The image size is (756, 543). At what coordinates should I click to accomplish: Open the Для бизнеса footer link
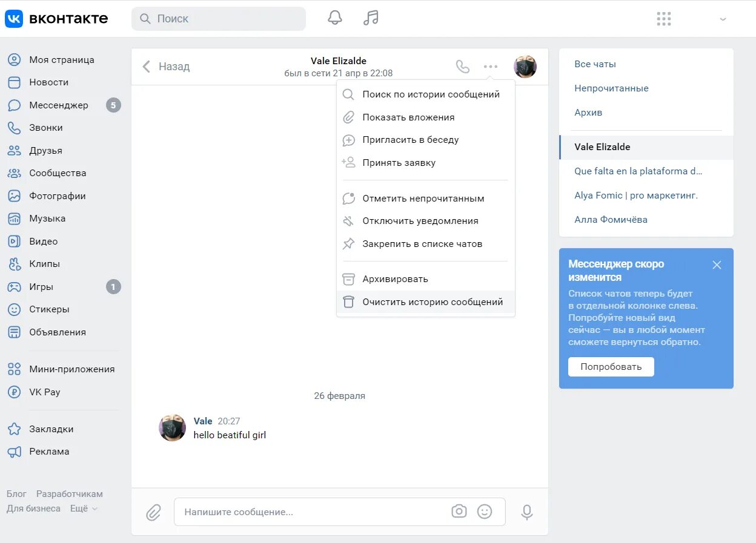[x=33, y=508]
